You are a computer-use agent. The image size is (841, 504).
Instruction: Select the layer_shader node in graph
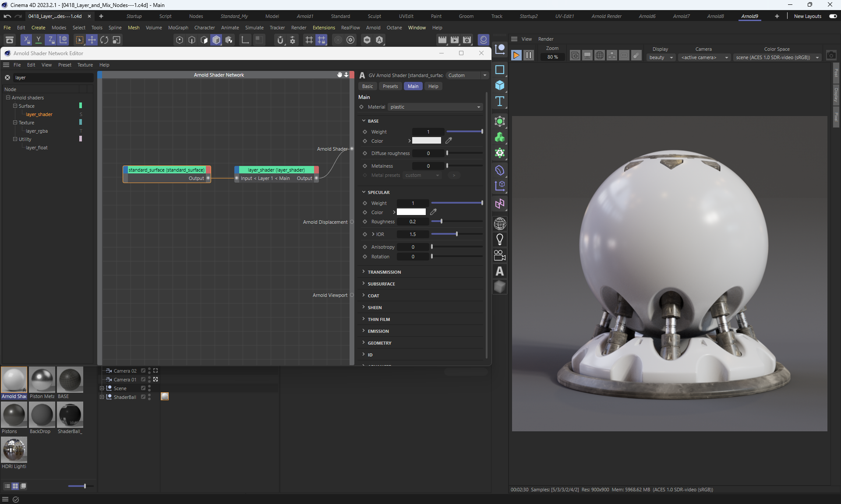pos(276,170)
